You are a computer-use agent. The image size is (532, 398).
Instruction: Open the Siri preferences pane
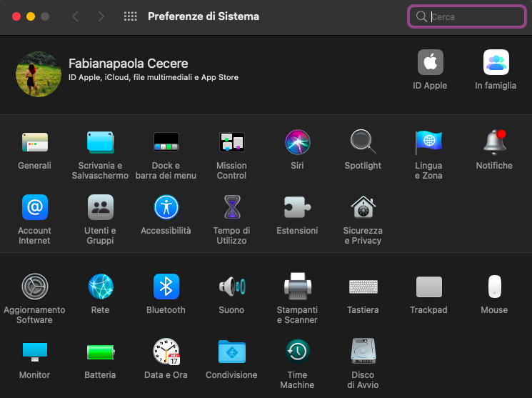coord(297,143)
